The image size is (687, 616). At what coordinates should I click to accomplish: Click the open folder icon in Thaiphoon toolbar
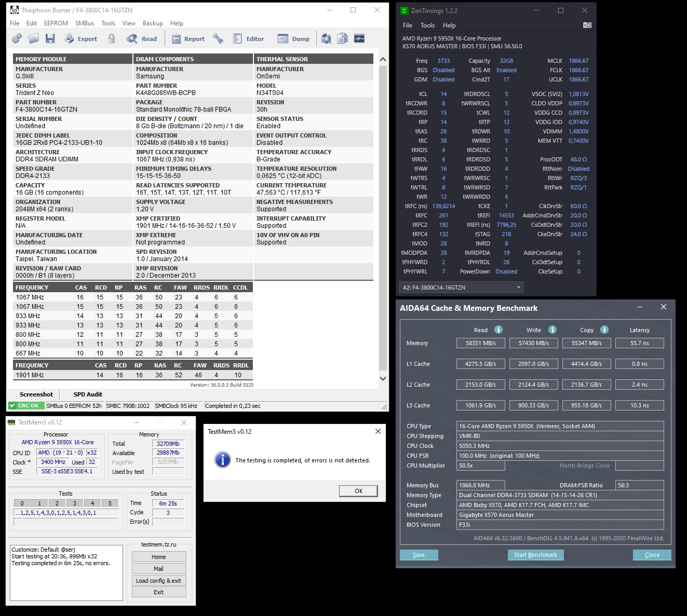point(33,38)
